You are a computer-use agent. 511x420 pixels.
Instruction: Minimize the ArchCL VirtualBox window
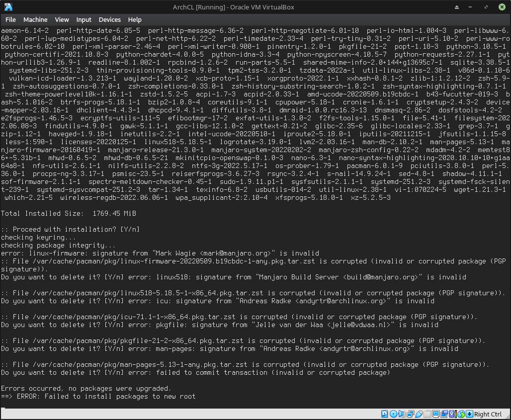[x=470, y=7]
